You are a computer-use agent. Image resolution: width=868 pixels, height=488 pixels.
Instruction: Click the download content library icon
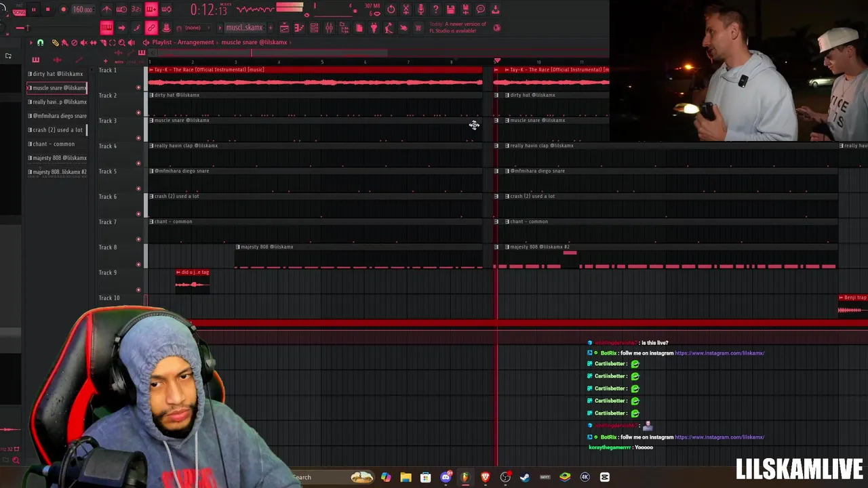[496, 9]
